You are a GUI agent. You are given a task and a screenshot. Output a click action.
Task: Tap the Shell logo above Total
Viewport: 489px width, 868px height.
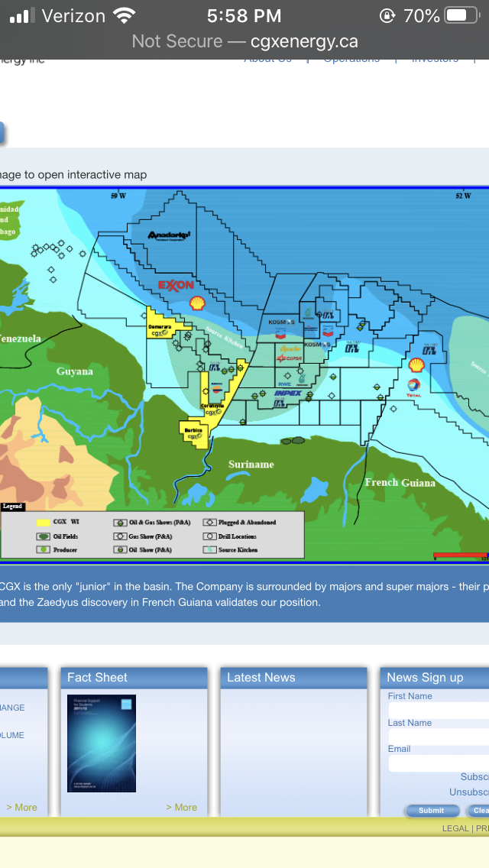(x=416, y=364)
